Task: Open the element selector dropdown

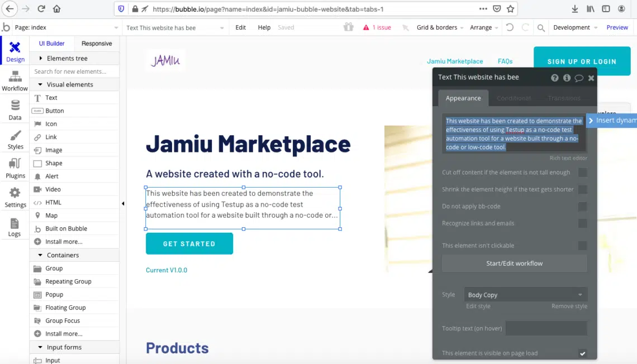Action: click(175, 27)
